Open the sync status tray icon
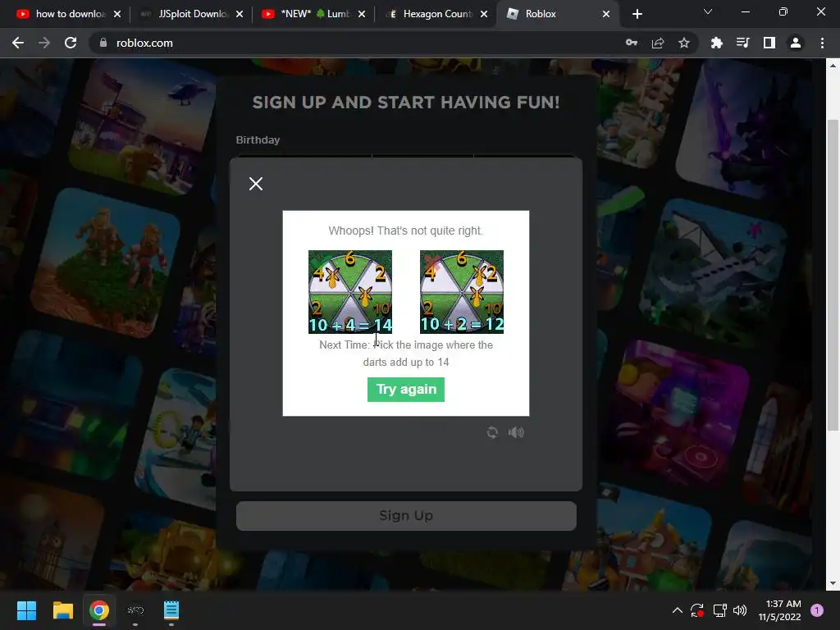840x630 pixels. point(697,610)
